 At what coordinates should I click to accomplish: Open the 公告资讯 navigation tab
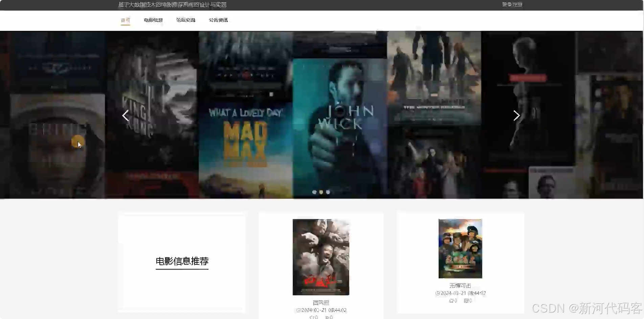pos(218,20)
